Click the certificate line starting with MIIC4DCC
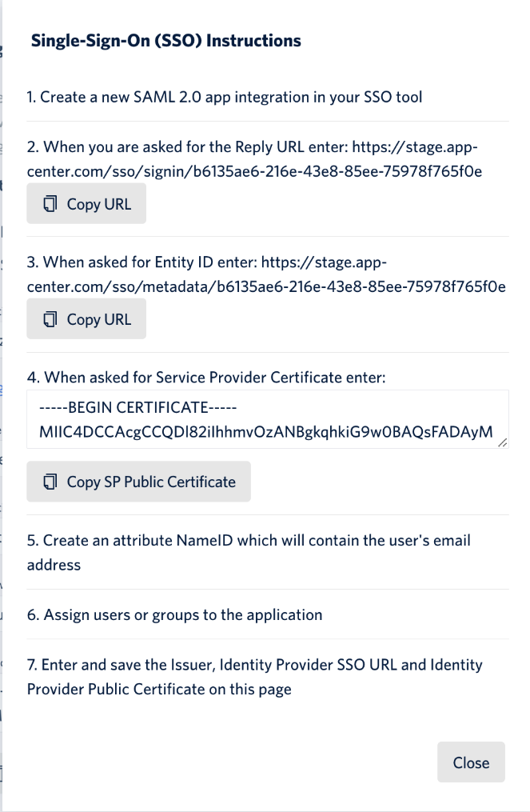Image resolution: width=530 pixels, height=812 pixels. pos(264,433)
